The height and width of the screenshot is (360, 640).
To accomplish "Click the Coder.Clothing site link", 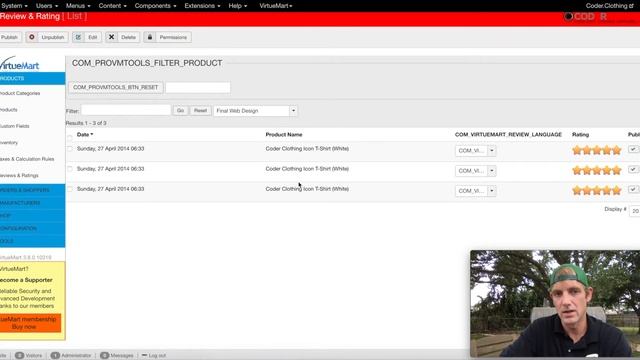I will tap(609, 6).
